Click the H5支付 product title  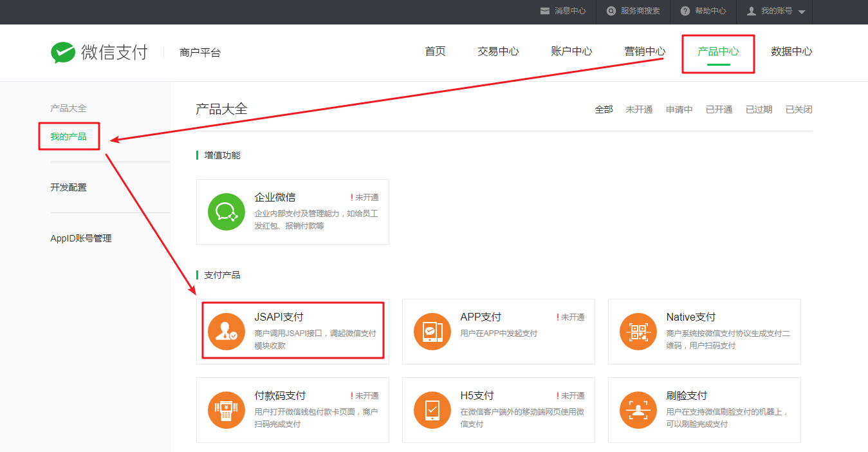pyautogui.click(x=477, y=395)
